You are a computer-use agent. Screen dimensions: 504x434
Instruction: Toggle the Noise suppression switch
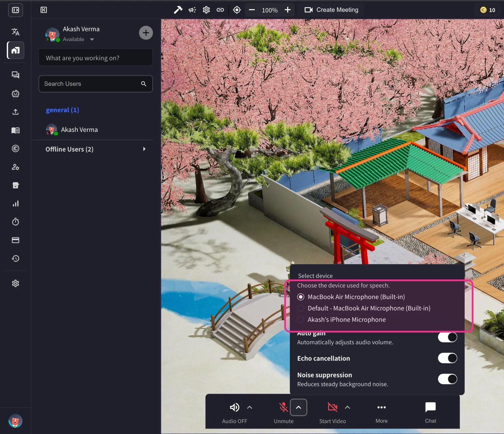[x=448, y=379]
